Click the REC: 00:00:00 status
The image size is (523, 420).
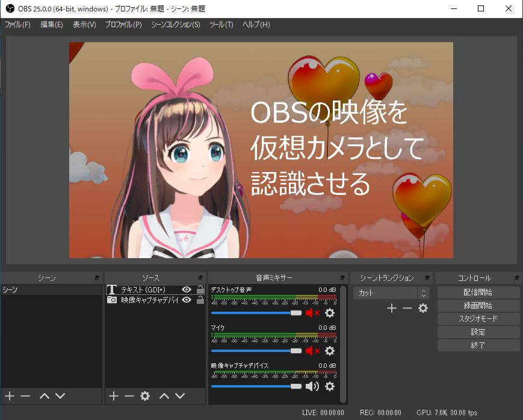pyautogui.click(x=380, y=413)
